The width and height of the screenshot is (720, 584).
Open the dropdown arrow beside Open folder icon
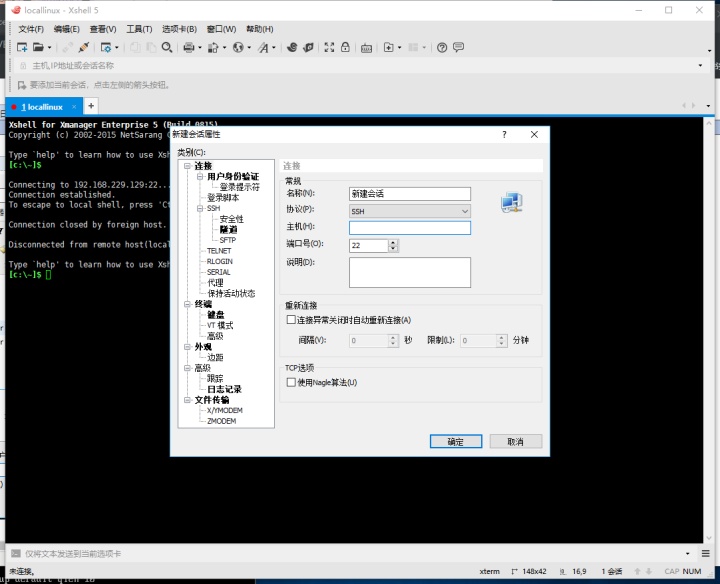point(49,47)
